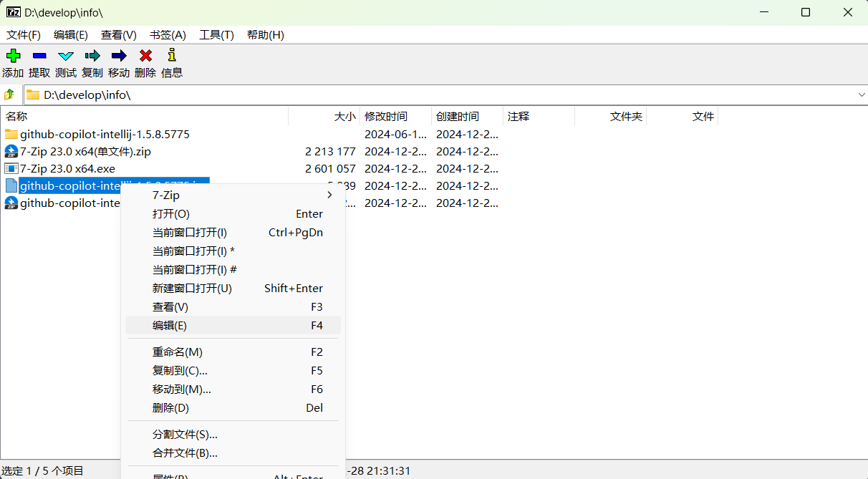Screen dimensions: 868x479
Task: Select github-copilot-intellij-1.5.8.5775 folder row
Action: coord(105,134)
